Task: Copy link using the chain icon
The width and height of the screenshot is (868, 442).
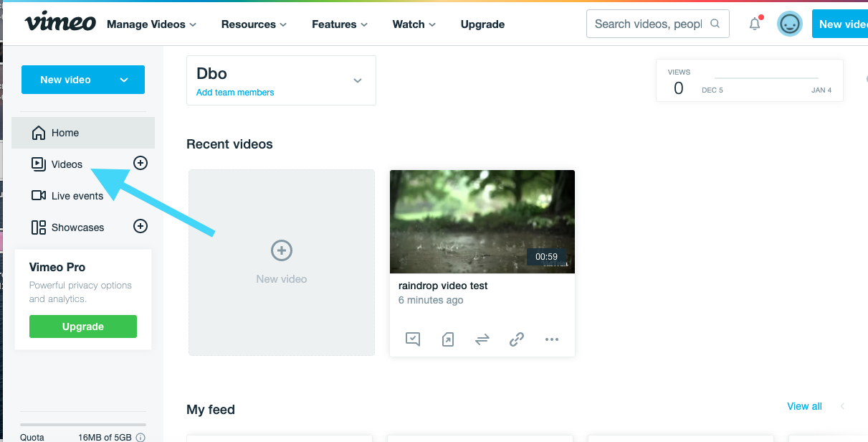Action: [516, 339]
